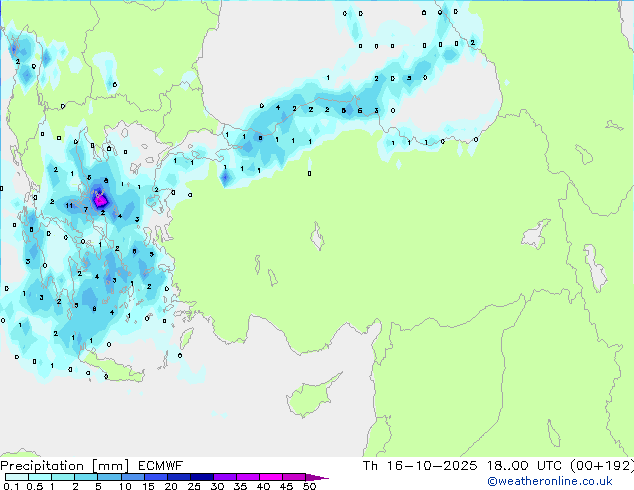
Task: Pick the 1–2 mm legend swatch
Action: pyautogui.click(x=63, y=477)
